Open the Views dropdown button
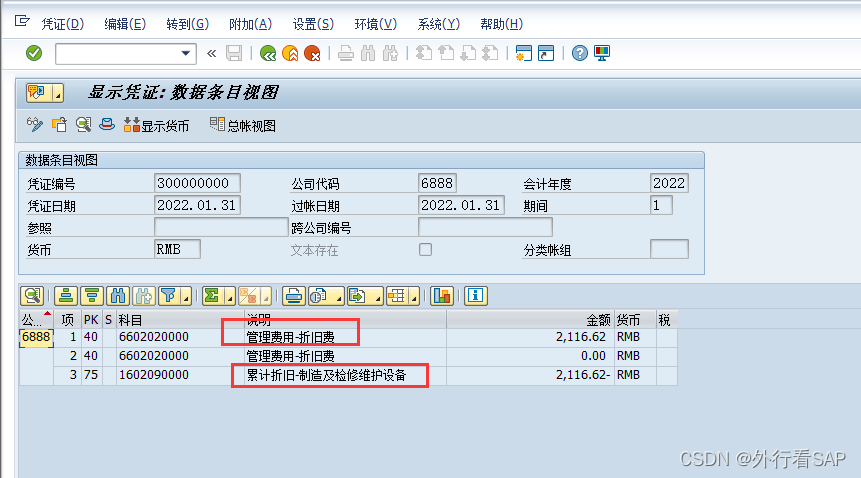This screenshot has width=861, height=478. point(326,296)
